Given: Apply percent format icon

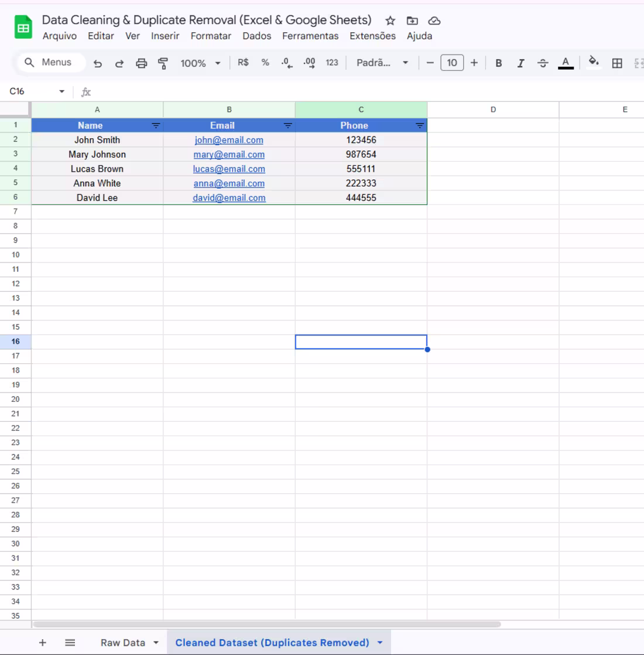Looking at the screenshot, I should click(x=265, y=63).
